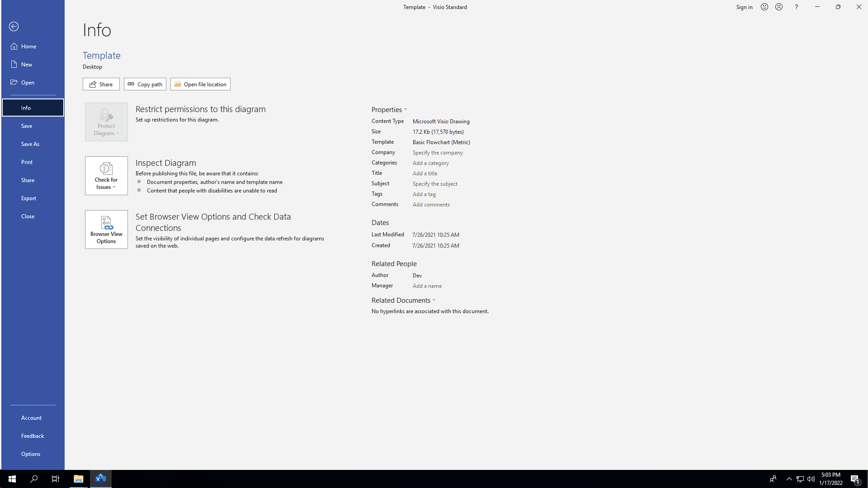Click Specify the company link

(437, 152)
